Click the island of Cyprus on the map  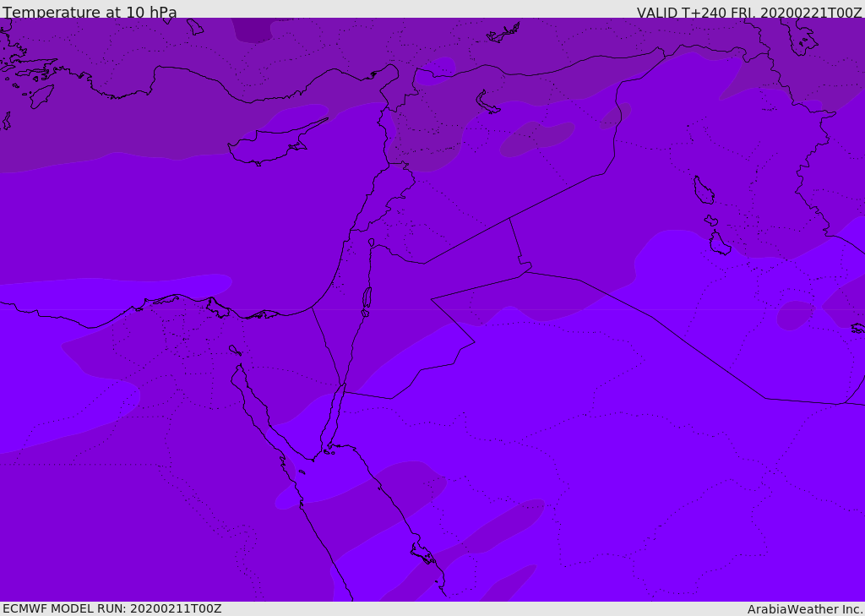click(x=270, y=144)
